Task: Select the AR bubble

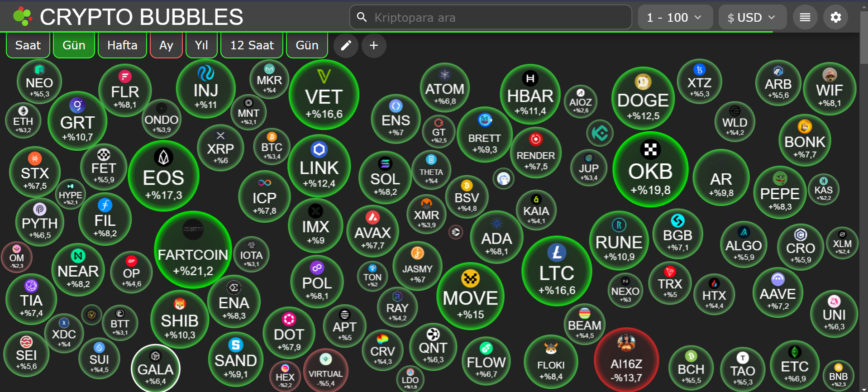Action: pos(721,177)
